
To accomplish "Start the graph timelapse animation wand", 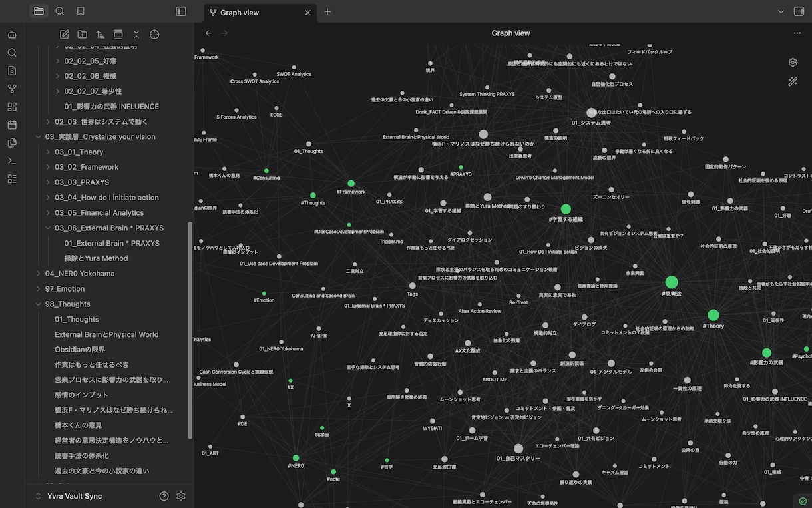I will click(793, 81).
